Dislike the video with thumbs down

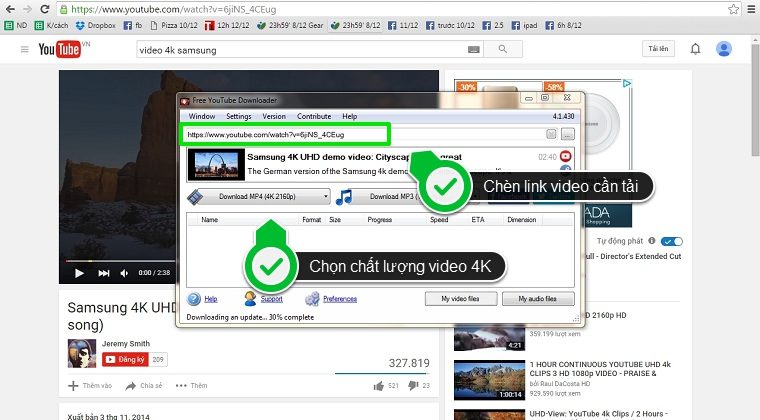pyautogui.click(x=412, y=385)
